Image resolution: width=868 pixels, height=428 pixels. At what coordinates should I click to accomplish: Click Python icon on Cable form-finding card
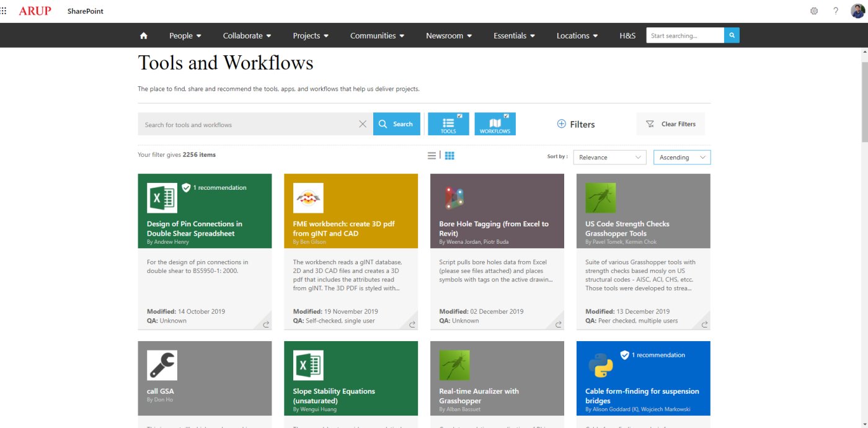click(601, 365)
